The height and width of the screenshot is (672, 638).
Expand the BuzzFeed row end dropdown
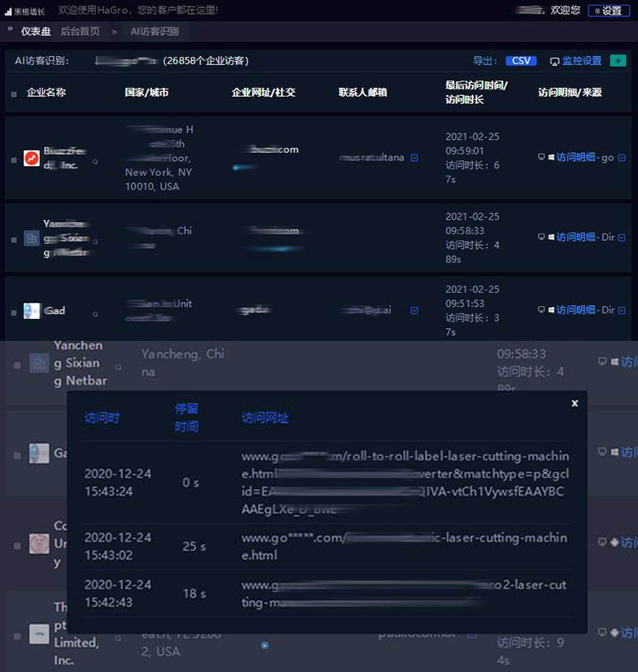pos(623,158)
